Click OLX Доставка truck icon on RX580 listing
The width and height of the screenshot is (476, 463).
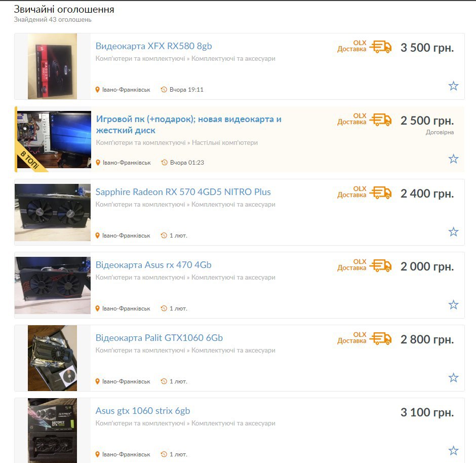(x=380, y=47)
